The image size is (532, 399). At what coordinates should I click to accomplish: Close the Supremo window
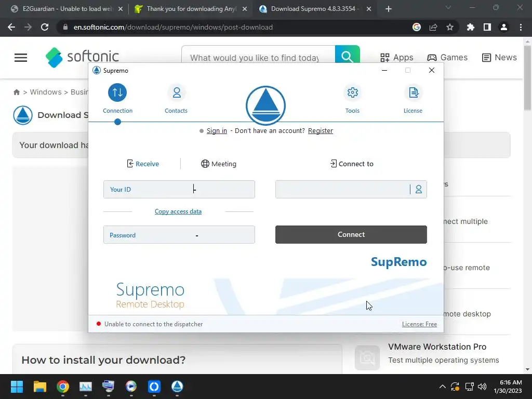pos(432,70)
